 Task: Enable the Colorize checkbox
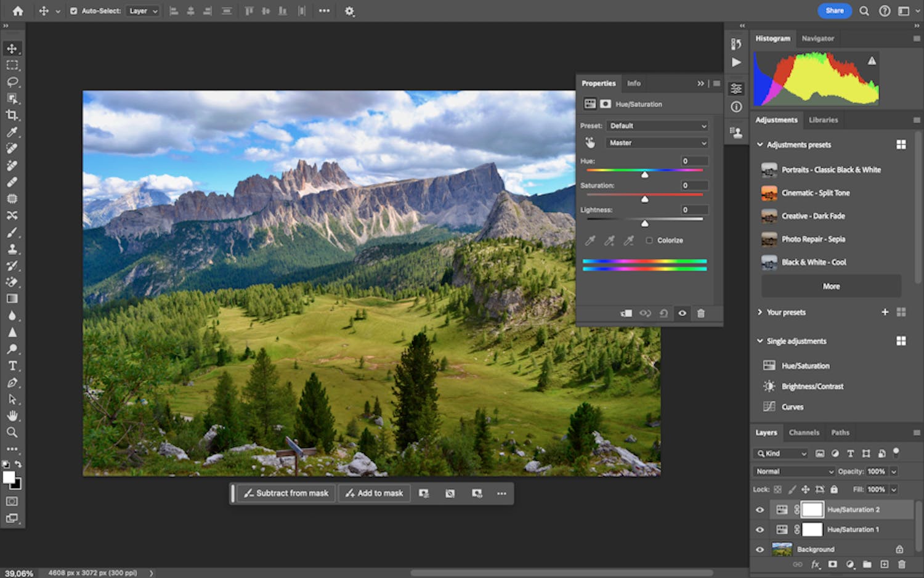[649, 240]
